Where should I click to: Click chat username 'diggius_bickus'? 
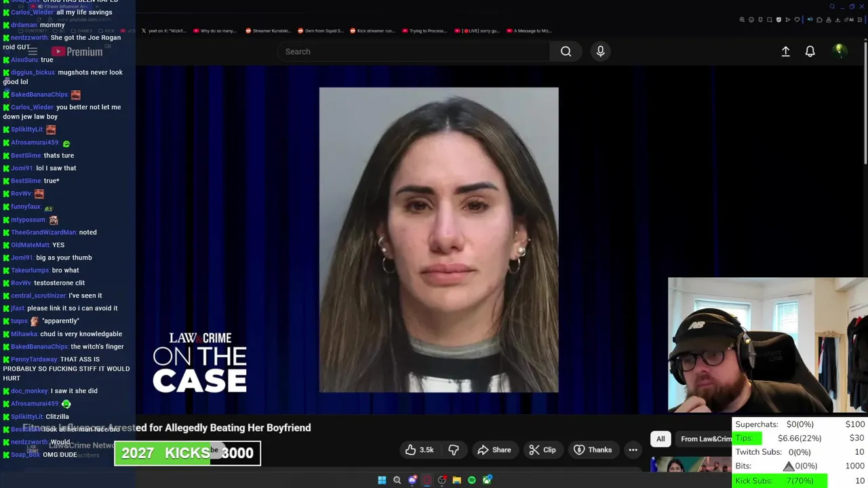tap(33, 73)
